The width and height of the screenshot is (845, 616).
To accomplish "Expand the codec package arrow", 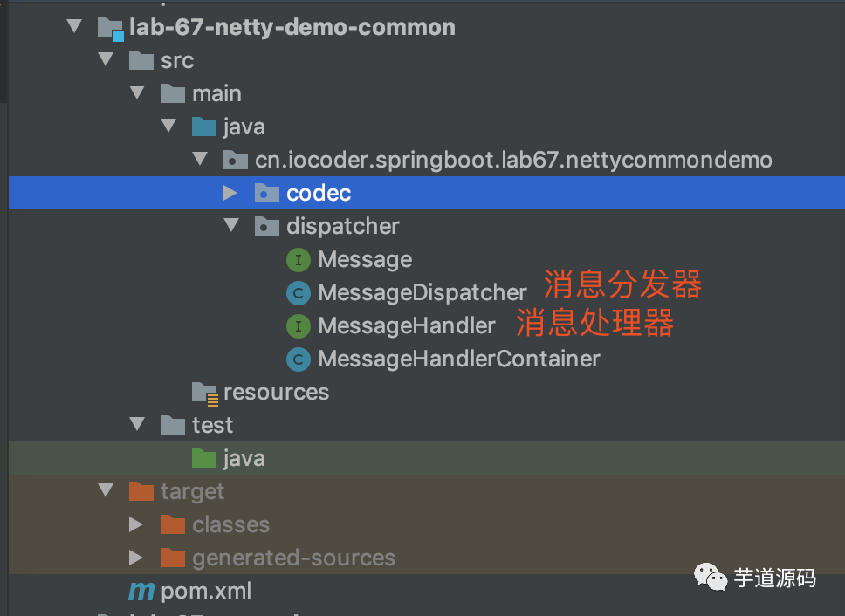I will [230, 193].
